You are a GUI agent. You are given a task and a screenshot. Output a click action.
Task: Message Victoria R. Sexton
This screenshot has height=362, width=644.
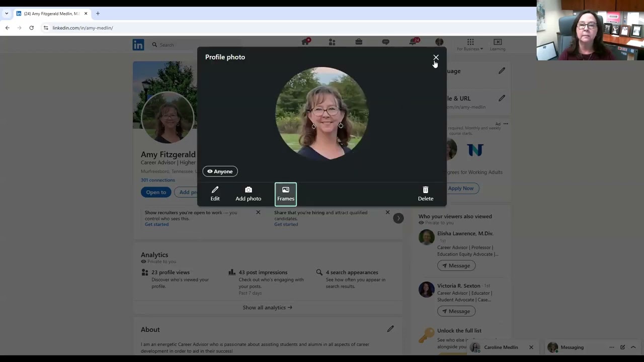click(456, 311)
